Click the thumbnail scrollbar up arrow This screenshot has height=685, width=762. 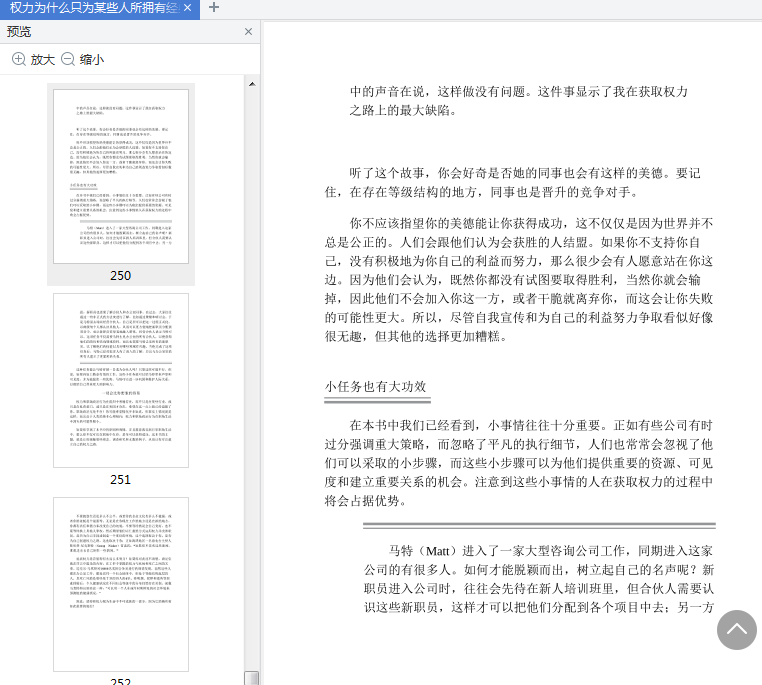tap(252, 84)
